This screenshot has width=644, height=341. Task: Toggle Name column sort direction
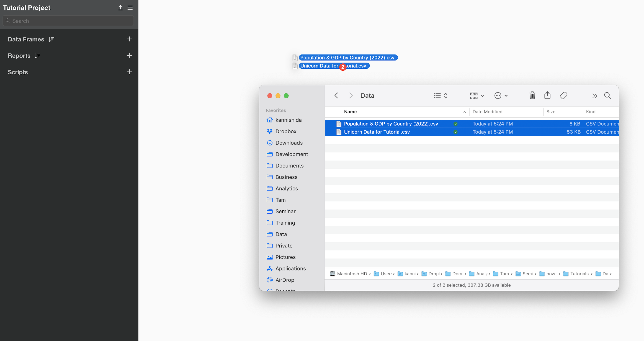coord(464,112)
